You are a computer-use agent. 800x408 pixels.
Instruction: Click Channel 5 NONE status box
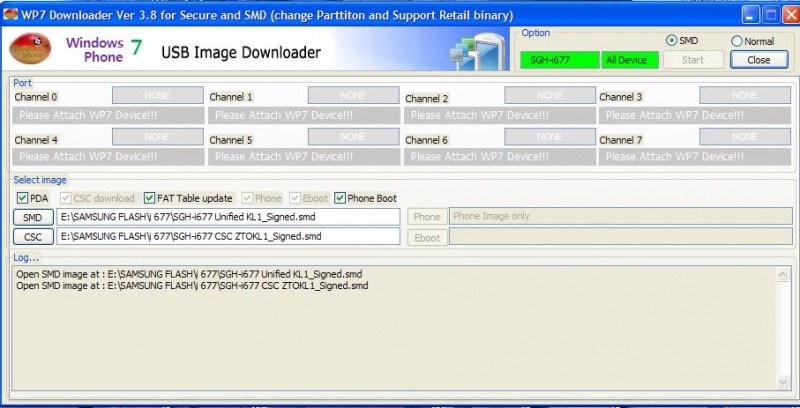(354, 136)
